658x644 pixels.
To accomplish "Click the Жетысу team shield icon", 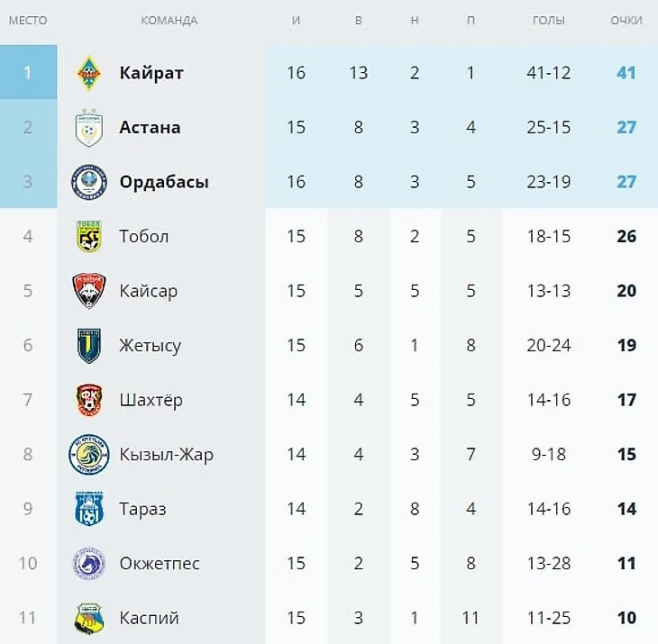I will [89, 346].
